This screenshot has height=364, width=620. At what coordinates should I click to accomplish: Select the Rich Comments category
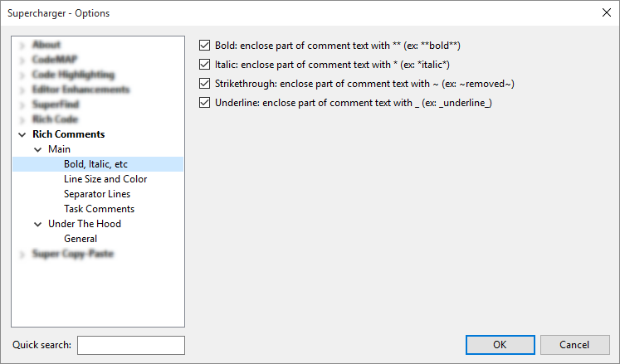(x=68, y=134)
